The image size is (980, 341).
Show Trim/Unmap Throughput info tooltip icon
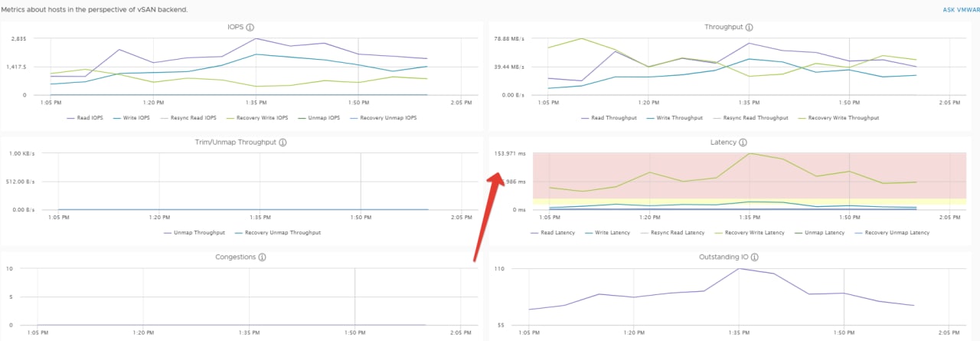(283, 143)
